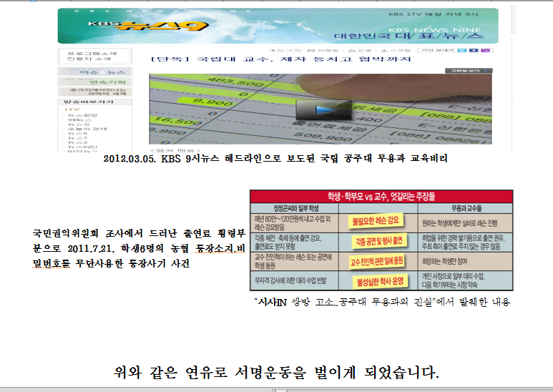Open the 뉴스광장 link in the sidebar

pos(82,115)
